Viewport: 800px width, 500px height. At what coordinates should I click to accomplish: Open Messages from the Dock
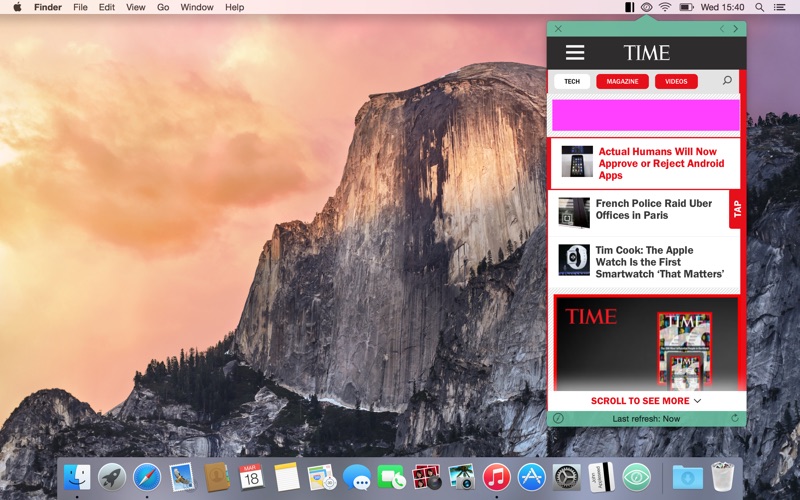tap(357, 479)
